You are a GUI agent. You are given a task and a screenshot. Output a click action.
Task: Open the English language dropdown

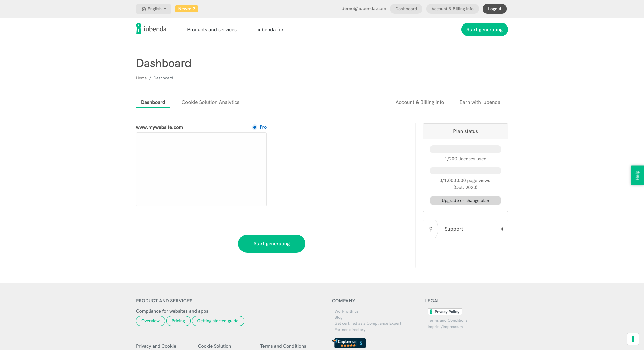154,9
